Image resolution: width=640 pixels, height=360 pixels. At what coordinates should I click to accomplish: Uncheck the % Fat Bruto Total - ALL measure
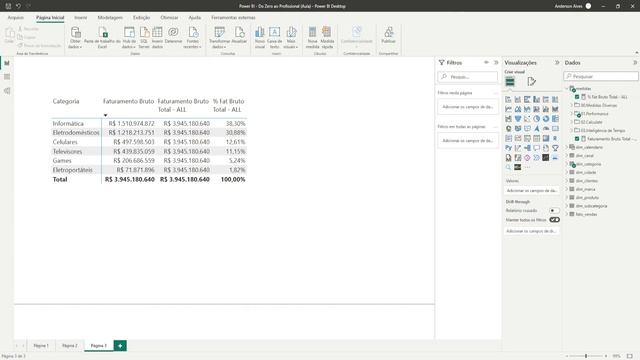pyautogui.click(x=577, y=97)
